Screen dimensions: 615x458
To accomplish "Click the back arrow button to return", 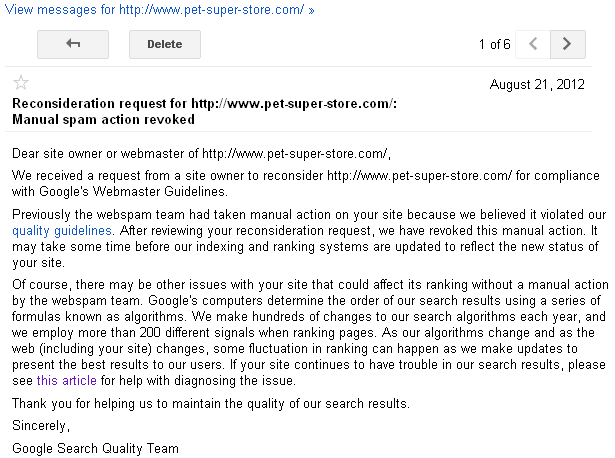I will click(73, 44).
